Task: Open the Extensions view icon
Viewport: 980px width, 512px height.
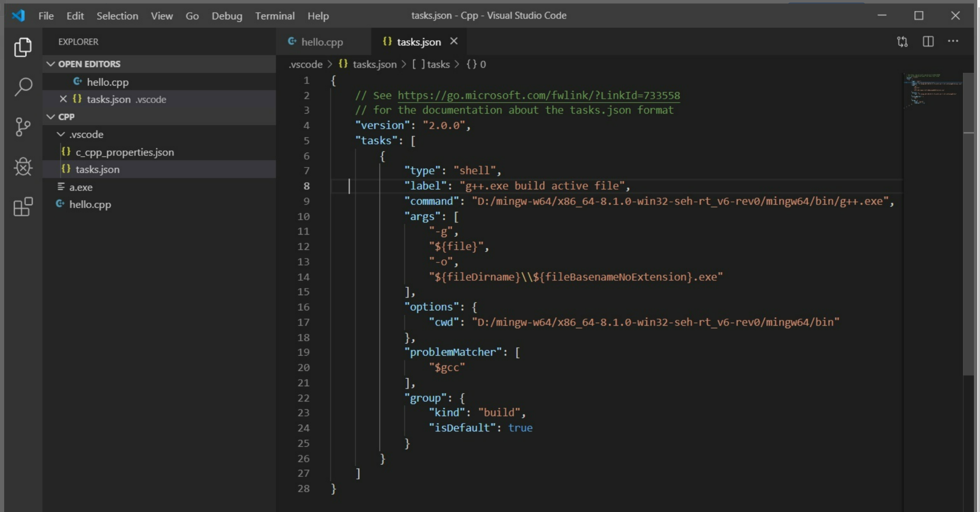Action: (23, 207)
